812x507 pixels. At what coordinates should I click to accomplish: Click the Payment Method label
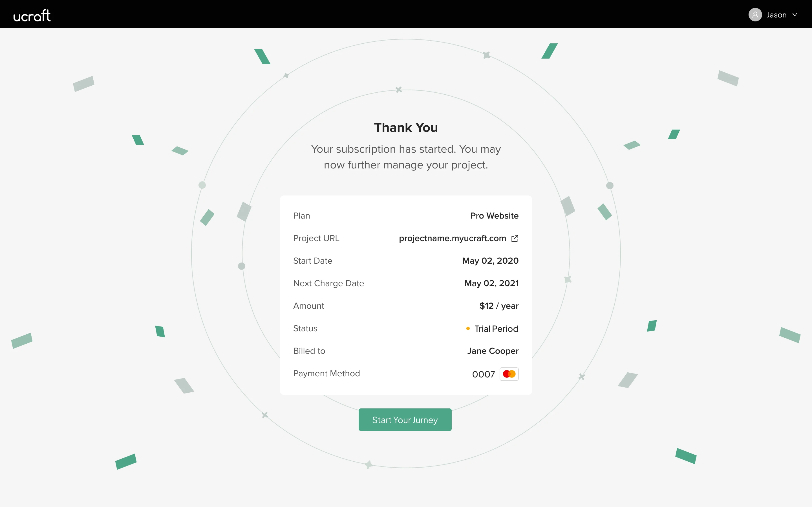pyautogui.click(x=326, y=373)
